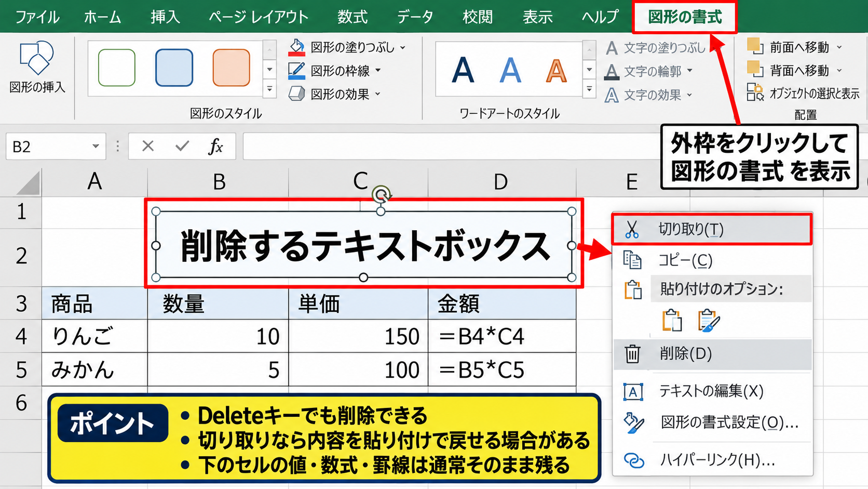The height and width of the screenshot is (489, 868).
Task: Click the 図形の挿入 shapes icon
Action: [x=36, y=57]
